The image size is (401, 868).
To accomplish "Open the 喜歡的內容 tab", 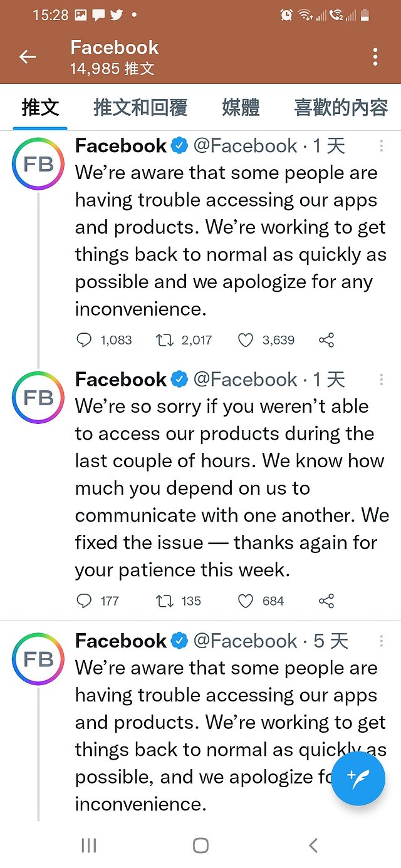I will click(x=340, y=108).
